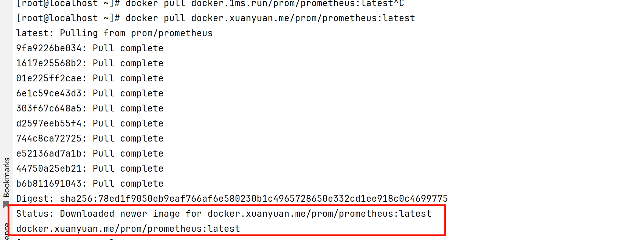Click layer 303f67c648a5 Pull complete line
The height and width of the screenshot is (240, 644).
pyautogui.click(x=90, y=108)
